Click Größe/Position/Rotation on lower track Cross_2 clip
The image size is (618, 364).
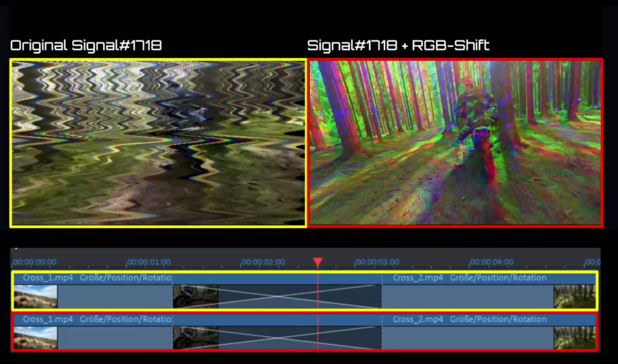[498, 319]
